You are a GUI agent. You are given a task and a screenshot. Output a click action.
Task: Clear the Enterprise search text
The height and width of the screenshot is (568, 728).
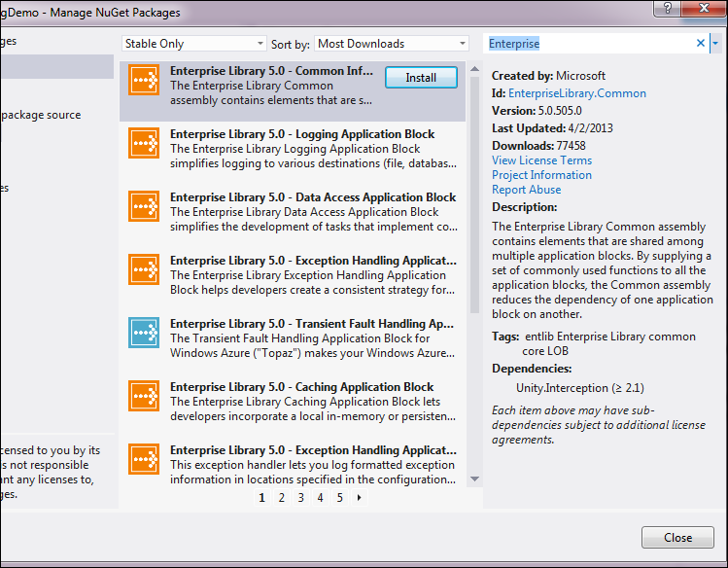pos(701,43)
